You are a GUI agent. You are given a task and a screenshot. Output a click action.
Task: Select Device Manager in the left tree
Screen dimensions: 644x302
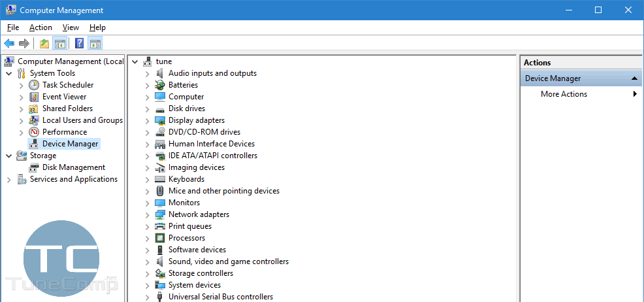coord(71,144)
